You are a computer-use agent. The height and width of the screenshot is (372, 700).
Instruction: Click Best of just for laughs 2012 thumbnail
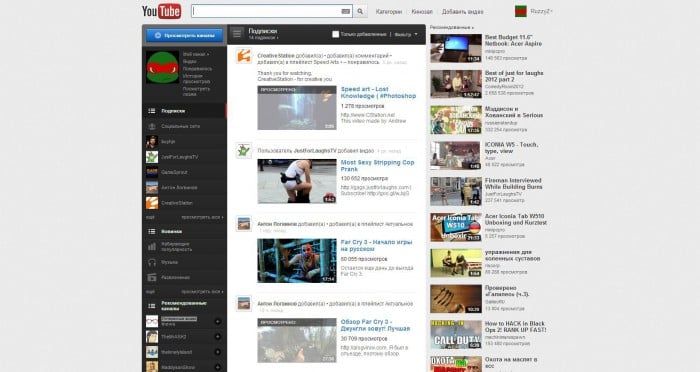[456, 84]
